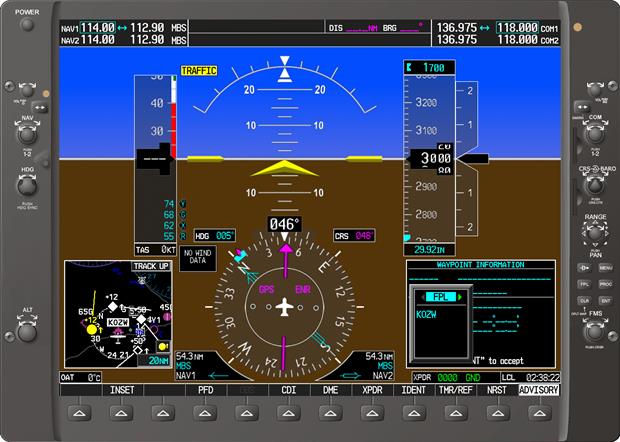620x442 pixels.
Task: Click the RANGE joystick
Action: pyautogui.click(x=595, y=233)
